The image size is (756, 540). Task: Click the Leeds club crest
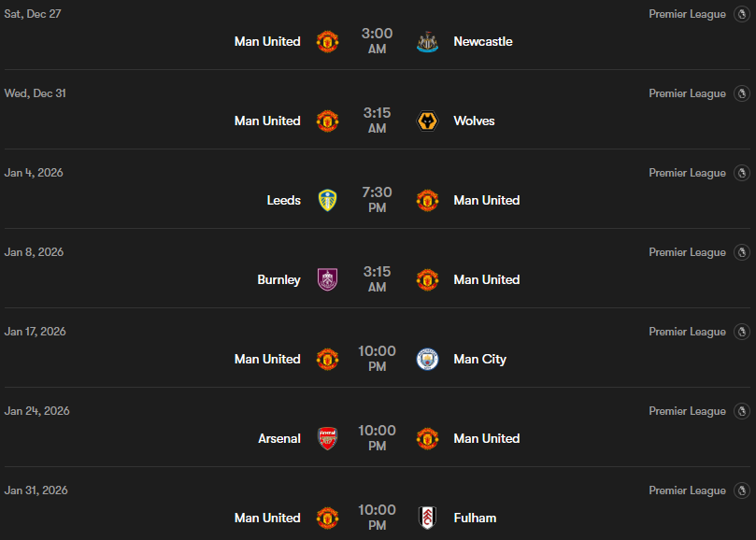click(x=327, y=201)
